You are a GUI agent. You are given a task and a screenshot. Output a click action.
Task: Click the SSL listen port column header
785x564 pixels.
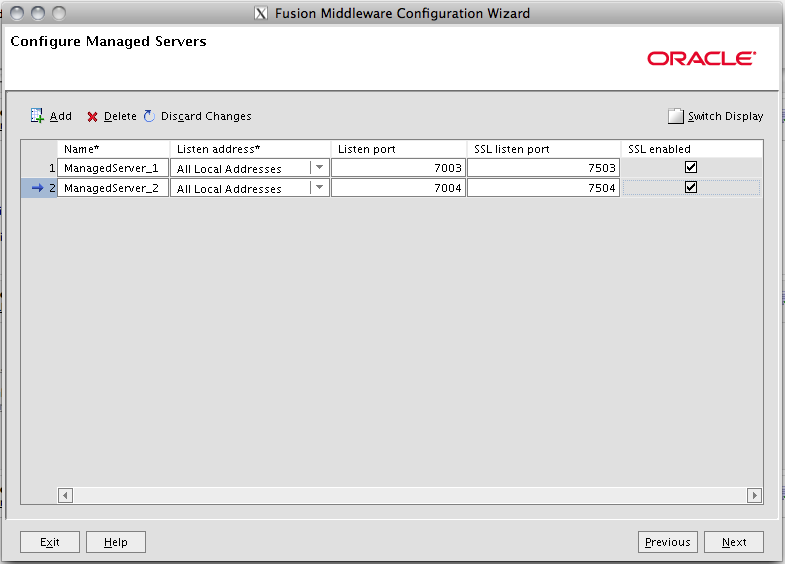click(544, 149)
